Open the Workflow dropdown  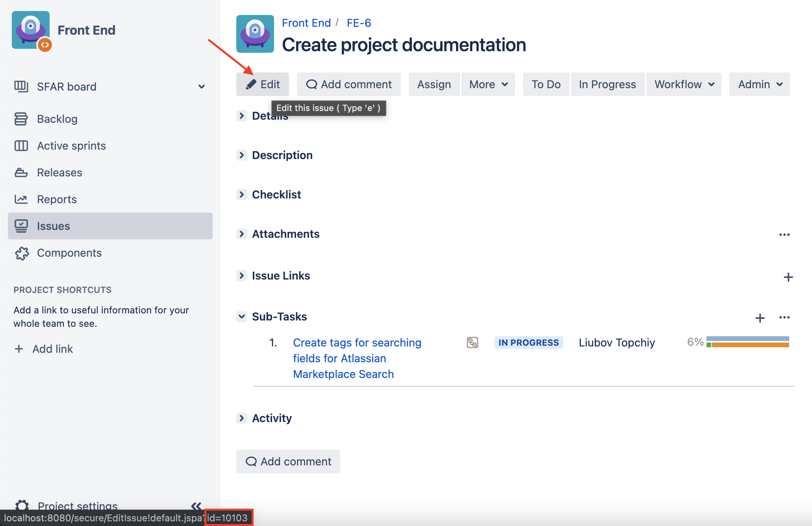[x=684, y=84]
